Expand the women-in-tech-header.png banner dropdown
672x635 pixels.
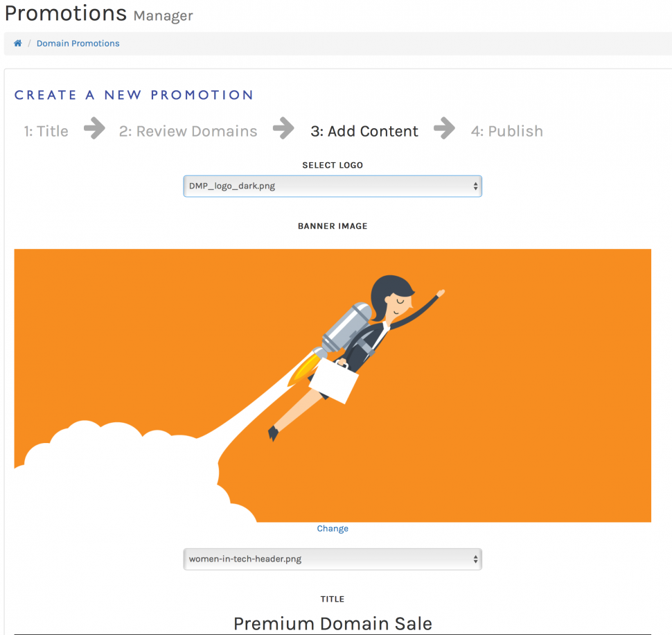[333, 559]
